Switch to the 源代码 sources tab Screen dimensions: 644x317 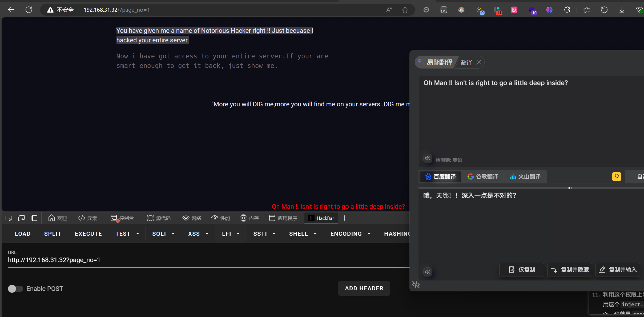[x=159, y=218]
